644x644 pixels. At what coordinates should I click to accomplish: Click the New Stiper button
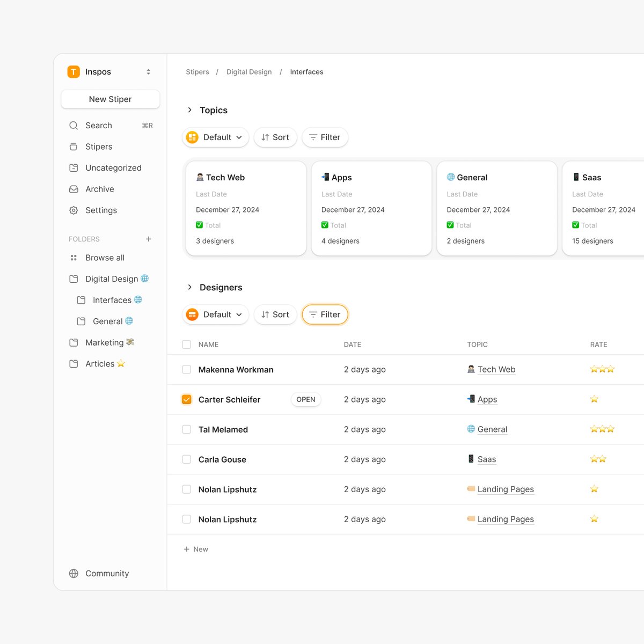[x=111, y=99]
